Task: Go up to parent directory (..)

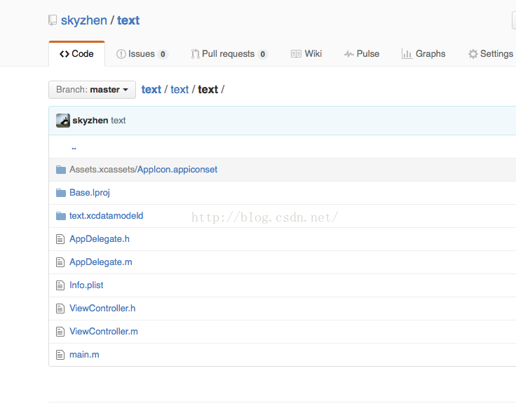Action: coord(74,148)
